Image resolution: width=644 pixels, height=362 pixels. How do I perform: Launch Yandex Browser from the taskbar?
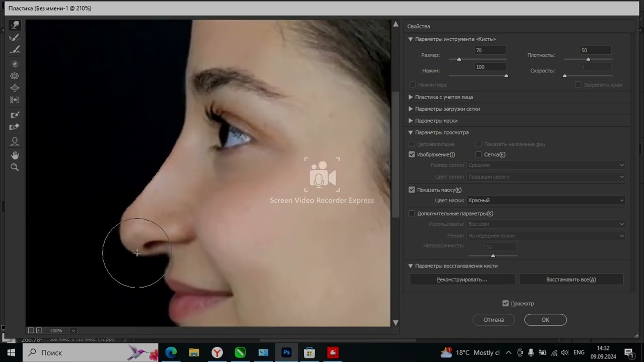pos(217,352)
